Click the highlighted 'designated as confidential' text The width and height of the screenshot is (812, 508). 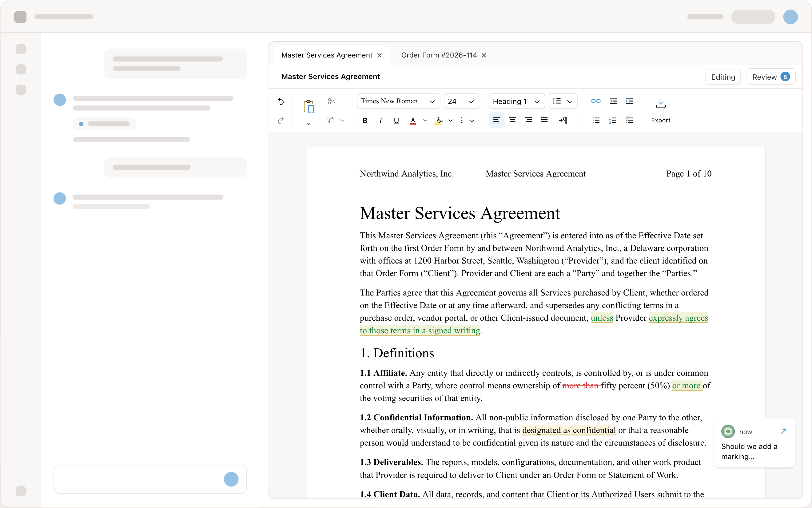(x=569, y=430)
